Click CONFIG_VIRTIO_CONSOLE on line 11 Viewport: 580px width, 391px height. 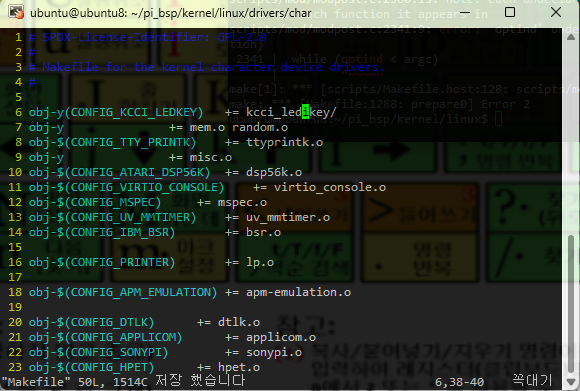[x=144, y=188]
